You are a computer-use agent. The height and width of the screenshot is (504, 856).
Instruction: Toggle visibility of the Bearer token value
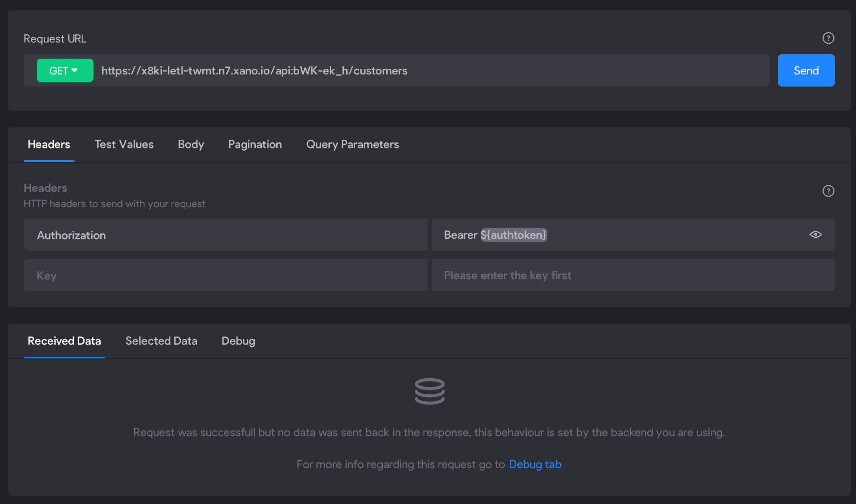(x=816, y=235)
